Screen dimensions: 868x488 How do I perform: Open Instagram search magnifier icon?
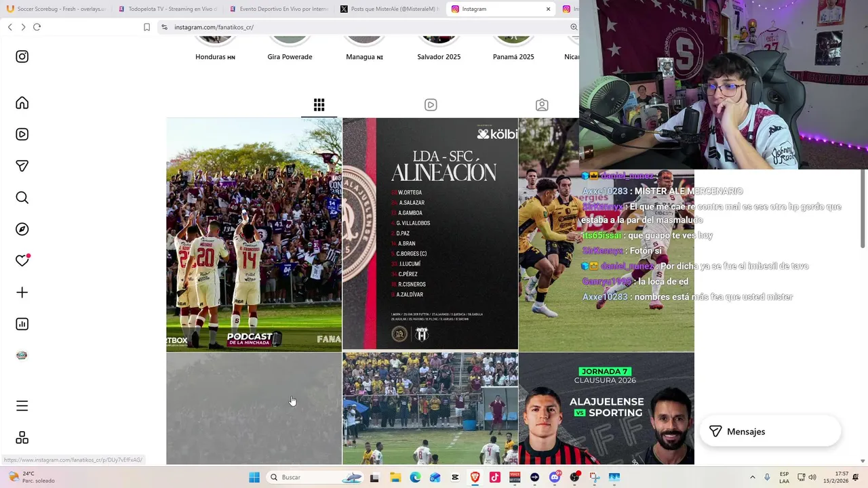(x=22, y=198)
